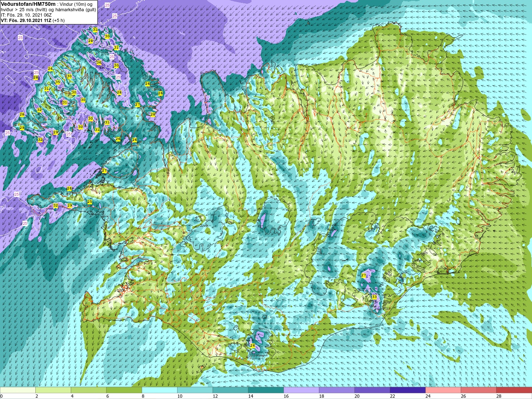This screenshot has width=532, height=399.
Task: Click the yellow 36 gust marker
Action: point(99,63)
